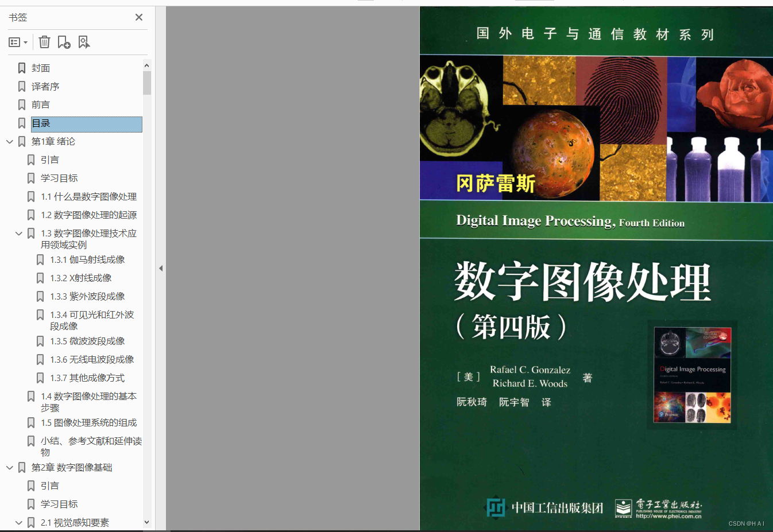Open the 2.1 视觉感知要素 bookmark

75,523
